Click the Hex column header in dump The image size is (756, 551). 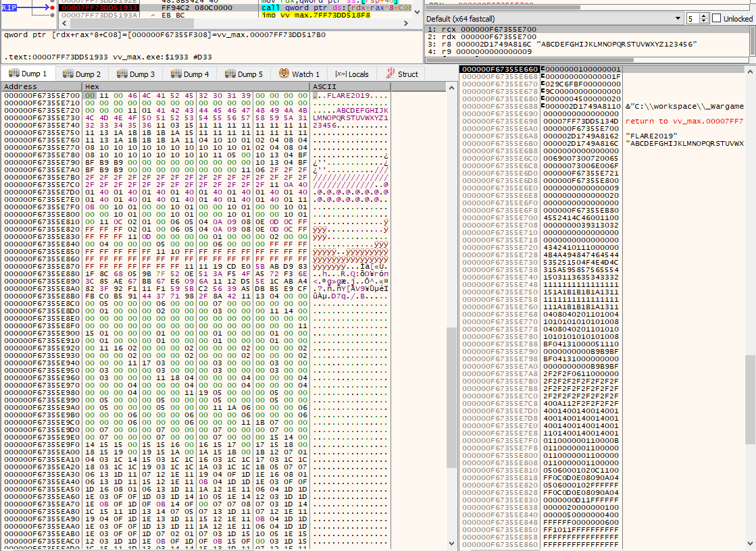[x=196, y=86]
